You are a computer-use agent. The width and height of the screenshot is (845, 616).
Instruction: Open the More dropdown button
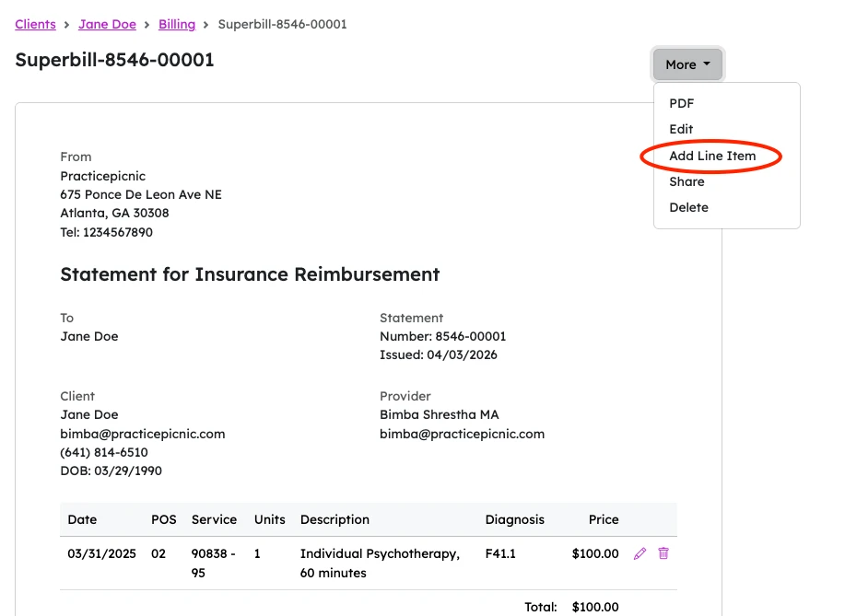(x=687, y=64)
